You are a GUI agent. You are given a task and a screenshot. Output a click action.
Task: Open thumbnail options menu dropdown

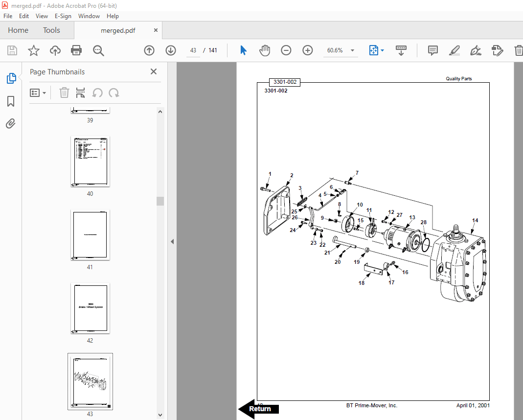point(38,93)
